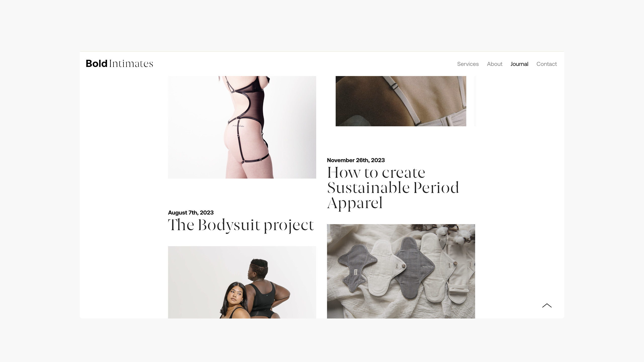
Task: Select the Journal nav item
Action: [519, 64]
